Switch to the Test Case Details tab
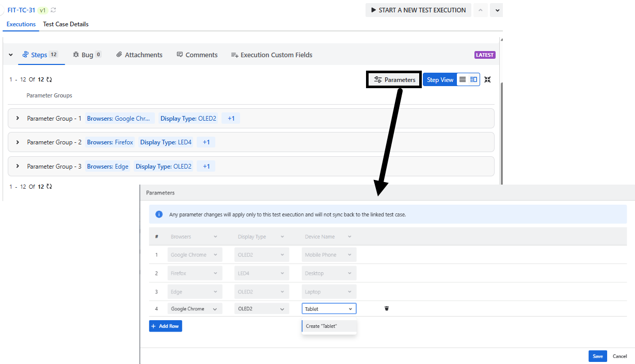This screenshot has width=635, height=364. [x=66, y=24]
